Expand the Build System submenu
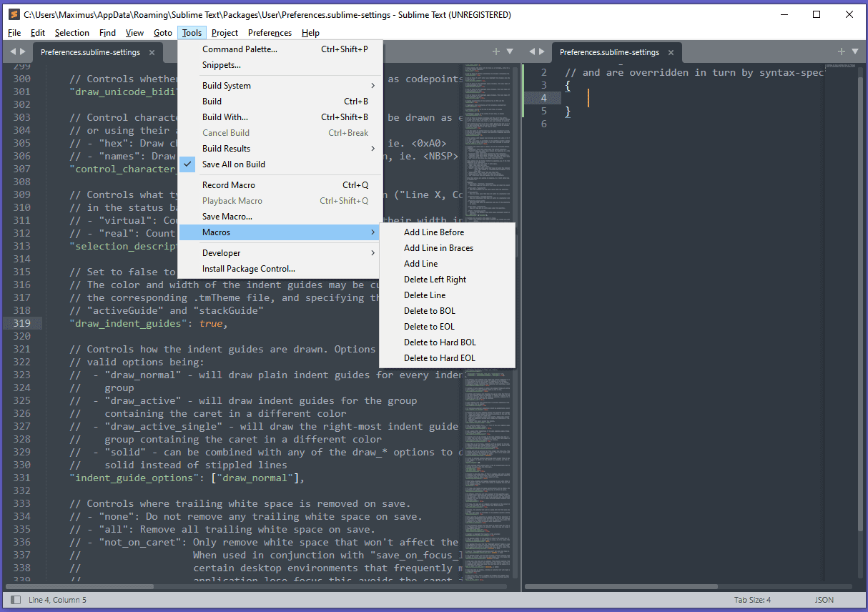The width and height of the screenshot is (868, 612). click(x=280, y=86)
